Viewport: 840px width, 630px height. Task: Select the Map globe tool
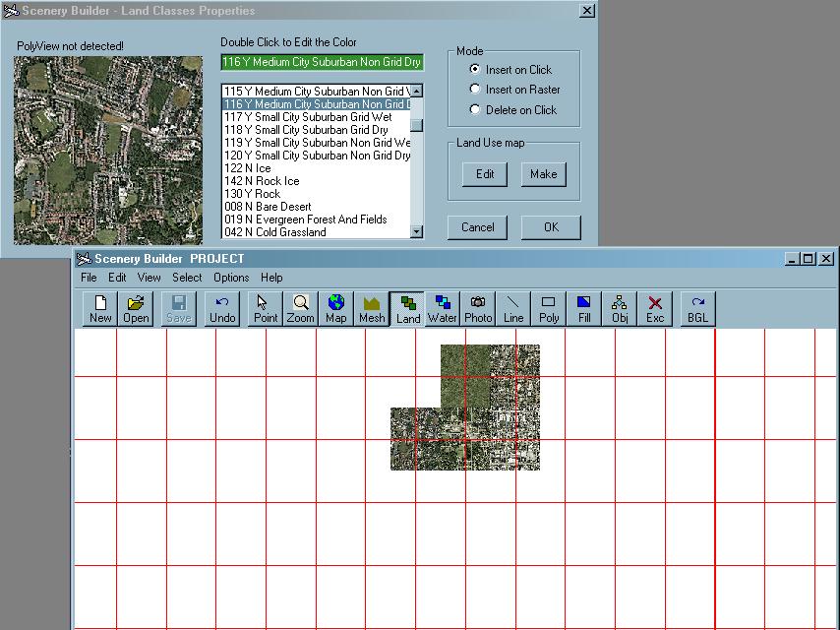(x=336, y=308)
